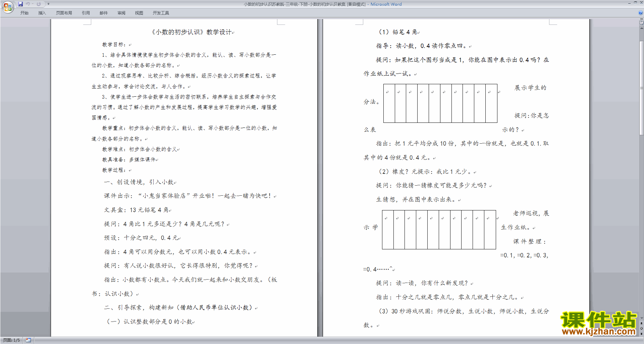Open the 视图 ribbon tab
This screenshot has height=344, width=644.
139,13
